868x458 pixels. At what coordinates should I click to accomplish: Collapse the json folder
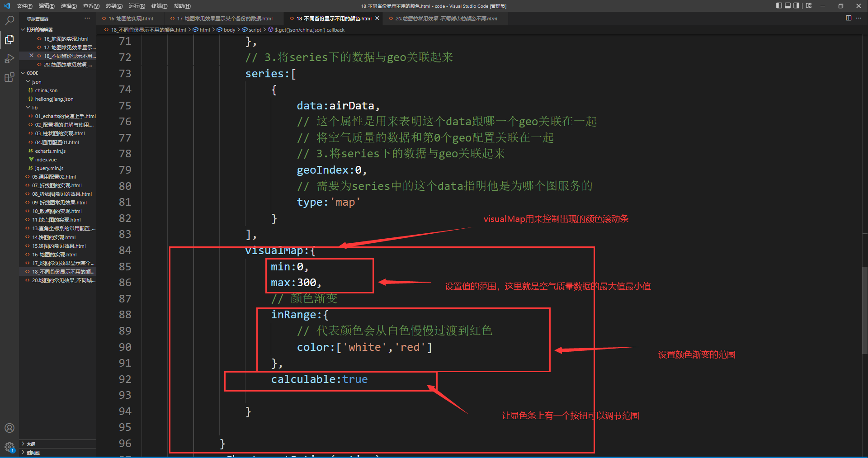pos(28,82)
